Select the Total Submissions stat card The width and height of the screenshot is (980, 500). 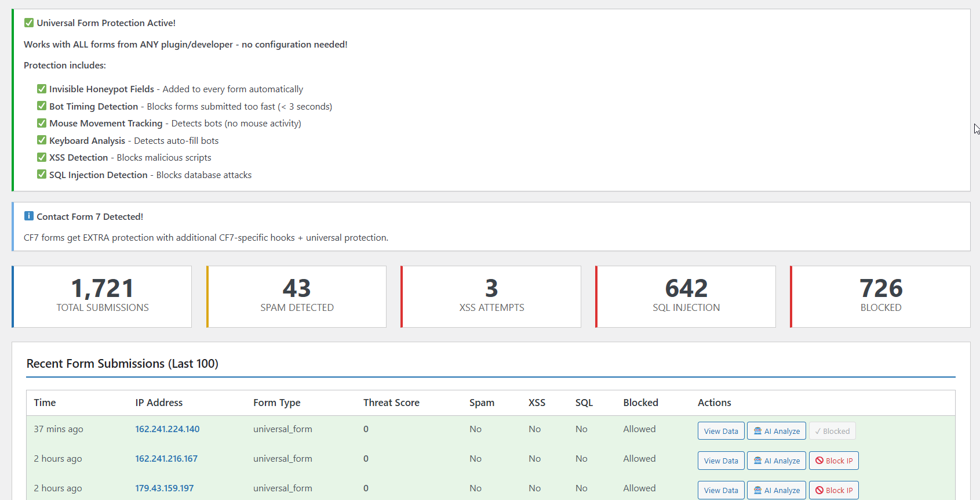coord(102,296)
